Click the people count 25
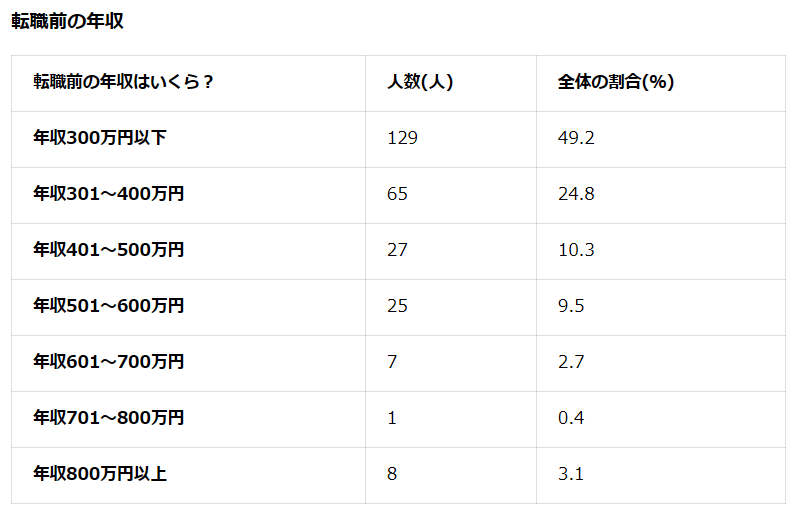This screenshot has width=798, height=515. click(x=397, y=306)
